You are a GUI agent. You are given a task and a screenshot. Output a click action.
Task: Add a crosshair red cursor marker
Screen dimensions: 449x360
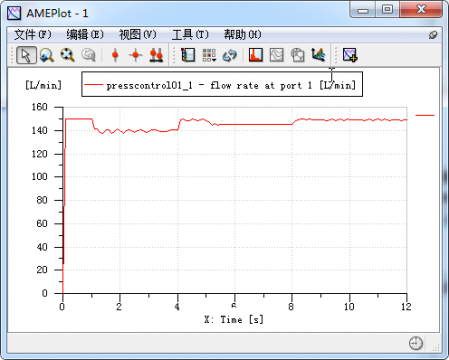[135, 55]
